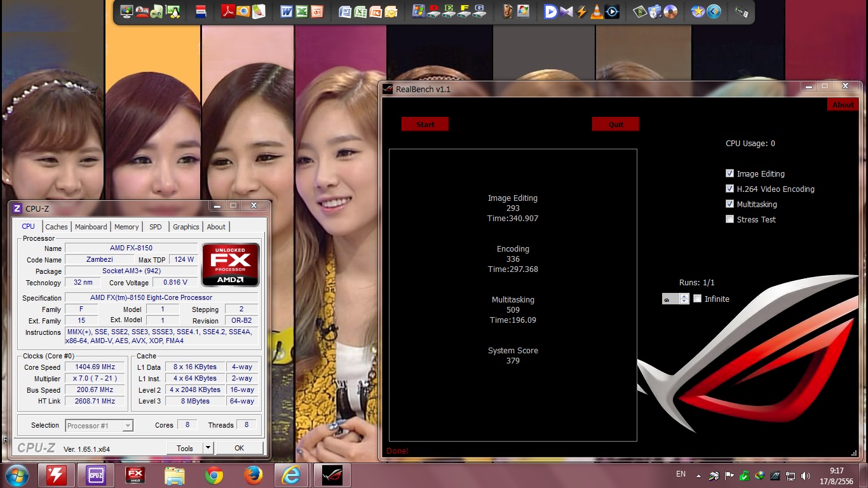The image size is (868, 488).
Task: Show hidden system tray icons
Action: click(699, 475)
